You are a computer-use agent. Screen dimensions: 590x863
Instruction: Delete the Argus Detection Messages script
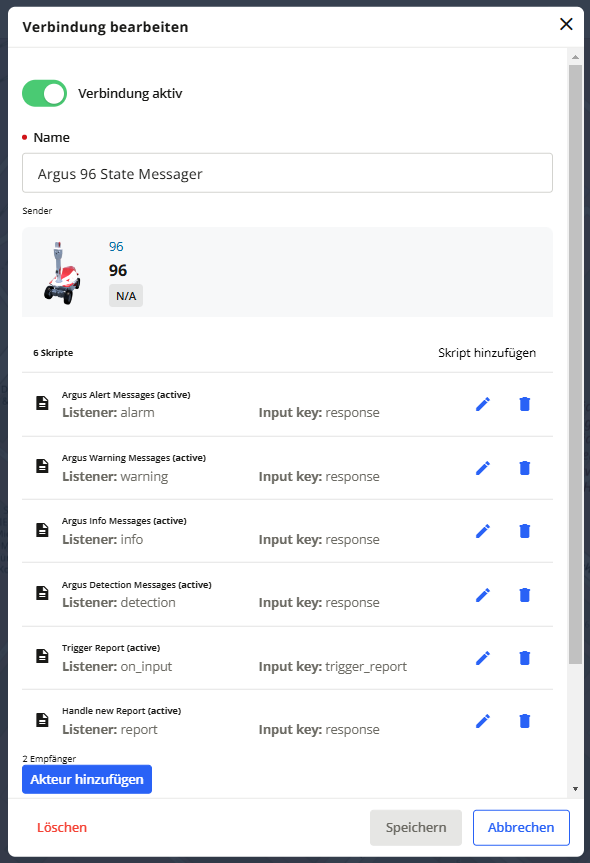point(525,595)
